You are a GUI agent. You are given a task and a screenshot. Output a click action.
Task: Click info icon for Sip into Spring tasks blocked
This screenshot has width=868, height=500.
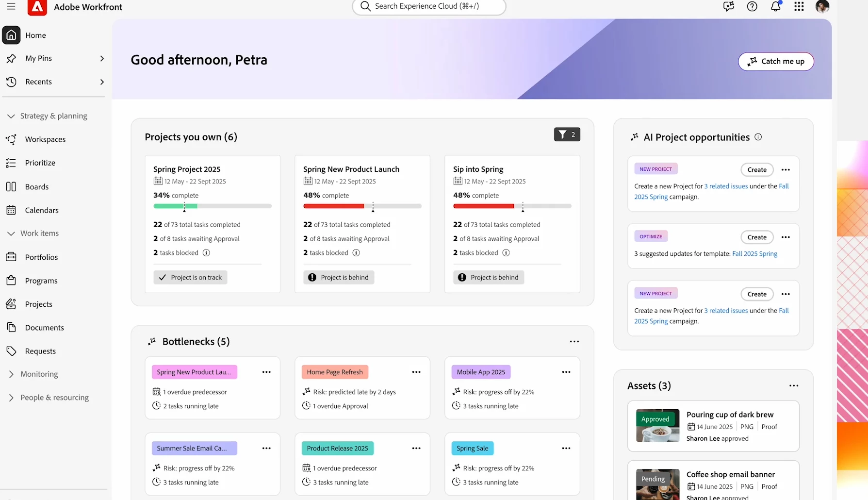(x=506, y=252)
